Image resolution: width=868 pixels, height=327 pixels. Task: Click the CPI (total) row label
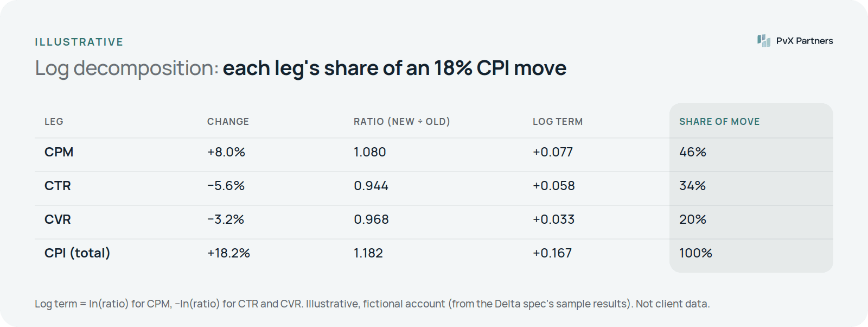[77, 253]
